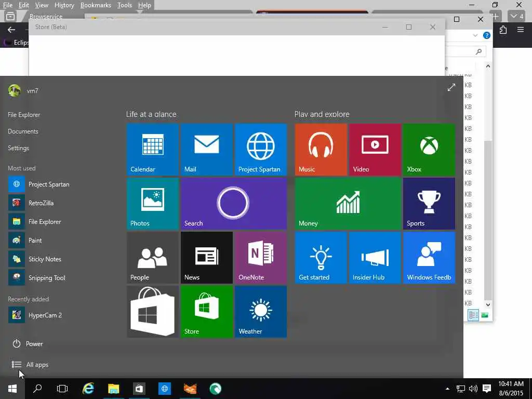
Task: Show All apps list
Action: pyautogui.click(x=30, y=365)
